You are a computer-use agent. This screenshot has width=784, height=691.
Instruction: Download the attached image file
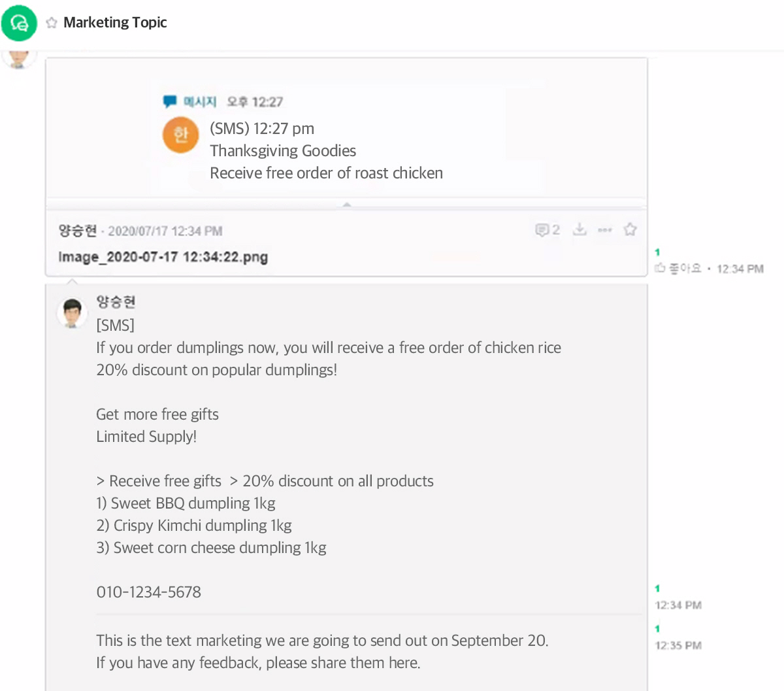point(580,229)
